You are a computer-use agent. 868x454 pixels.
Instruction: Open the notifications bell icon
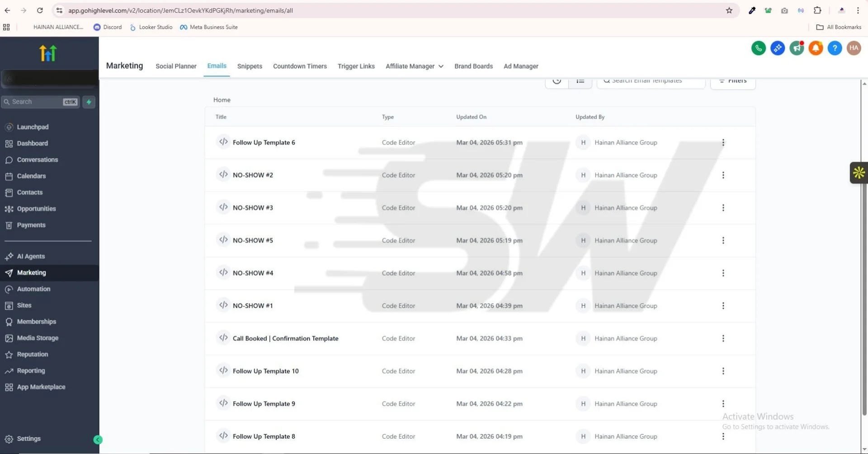(816, 48)
